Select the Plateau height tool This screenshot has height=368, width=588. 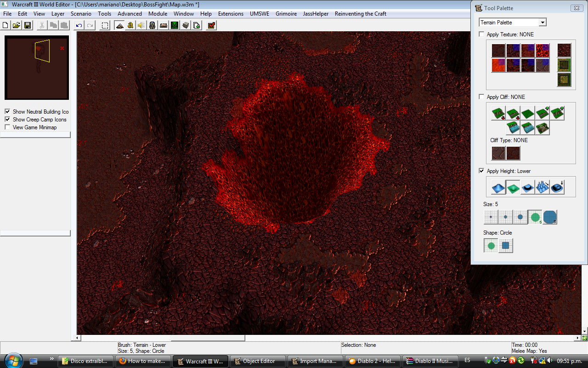click(527, 187)
